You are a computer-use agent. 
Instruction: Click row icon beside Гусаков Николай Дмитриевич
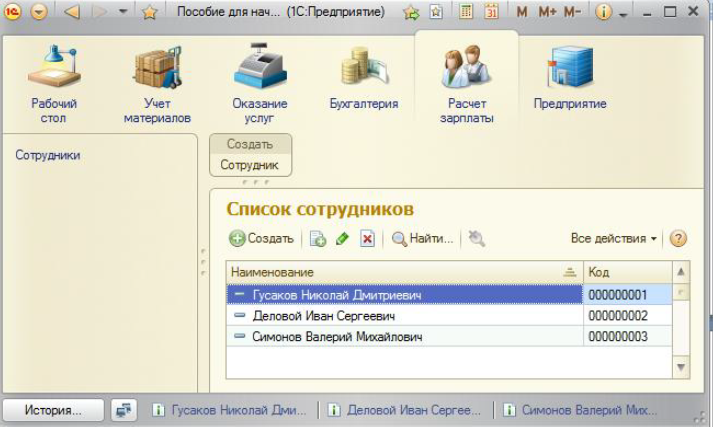tap(239, 294)
